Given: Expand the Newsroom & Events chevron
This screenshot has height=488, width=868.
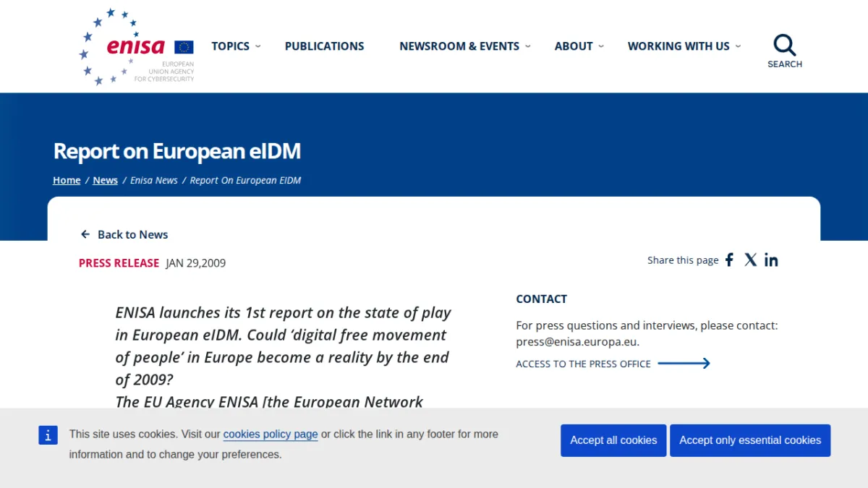Looking at the screenshot, I should click(x=528, y=46).
